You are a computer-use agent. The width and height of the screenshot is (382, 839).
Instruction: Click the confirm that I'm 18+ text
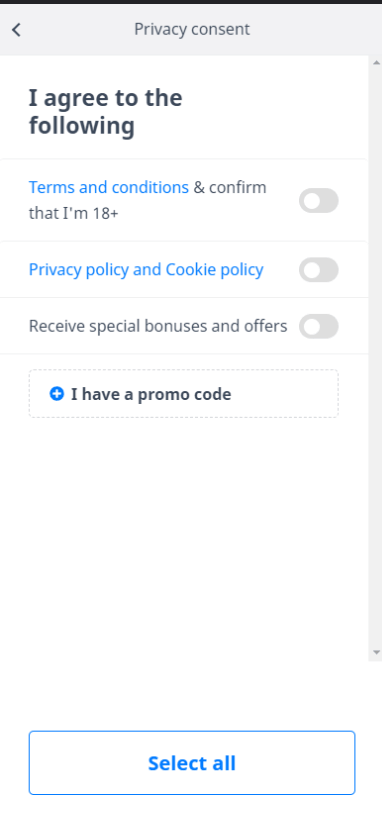(x=147, y=201)
